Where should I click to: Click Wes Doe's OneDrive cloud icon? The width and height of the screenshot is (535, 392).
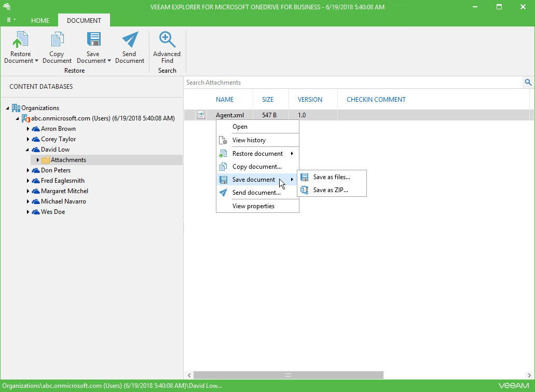click(35, 212)
